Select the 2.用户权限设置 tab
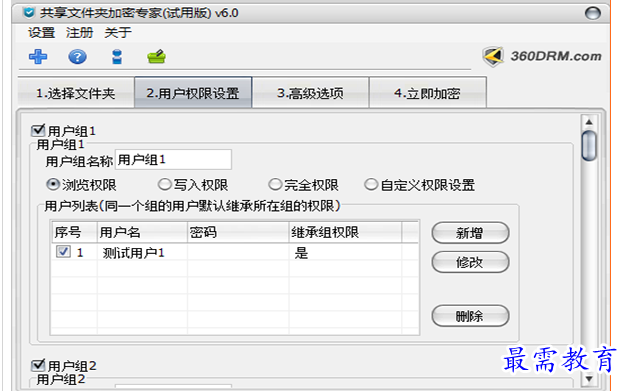The image size is (625, 391). (193, 92)
